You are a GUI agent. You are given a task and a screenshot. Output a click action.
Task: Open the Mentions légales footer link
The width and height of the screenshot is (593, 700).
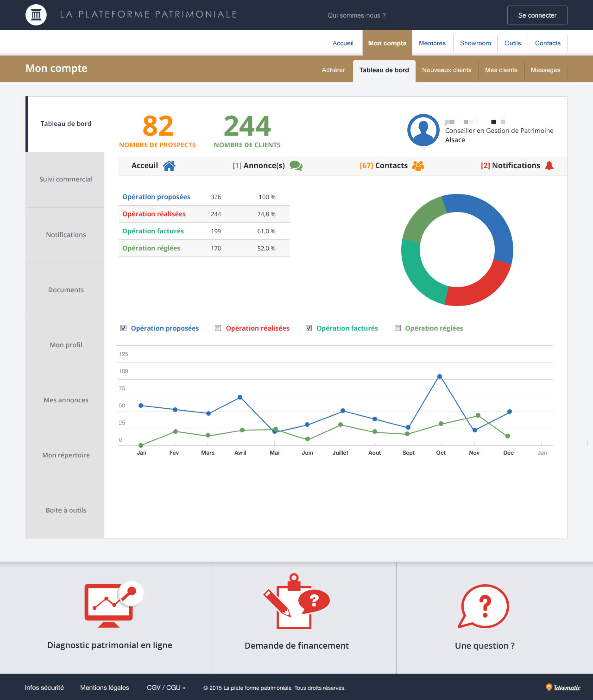point(104,687)
